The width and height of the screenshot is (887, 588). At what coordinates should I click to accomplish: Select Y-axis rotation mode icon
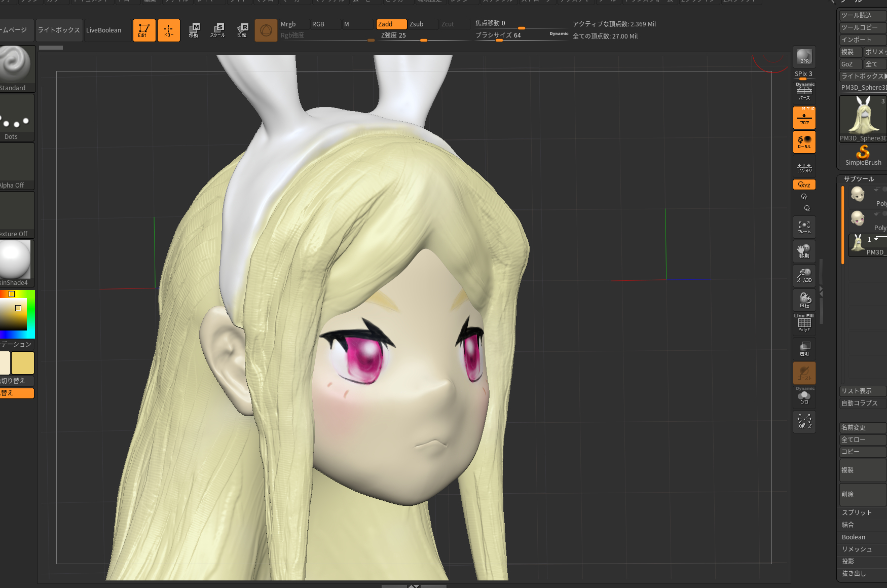(804, 197)
